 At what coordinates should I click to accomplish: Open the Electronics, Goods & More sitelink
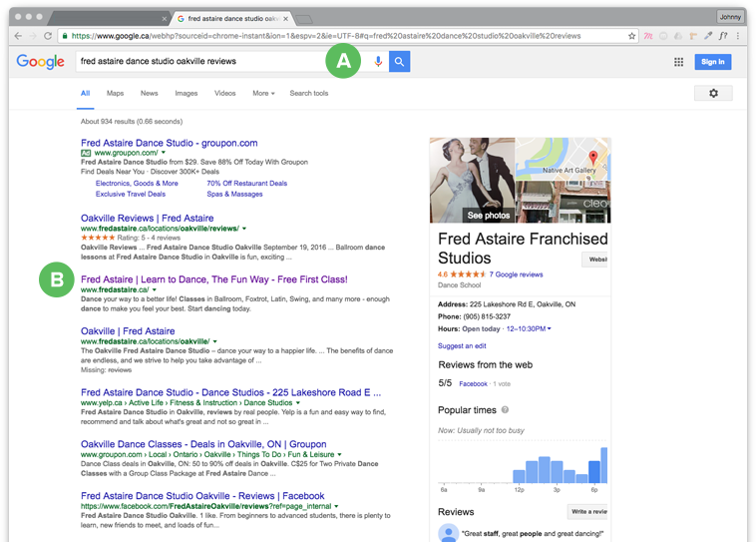tap(137, 183)
